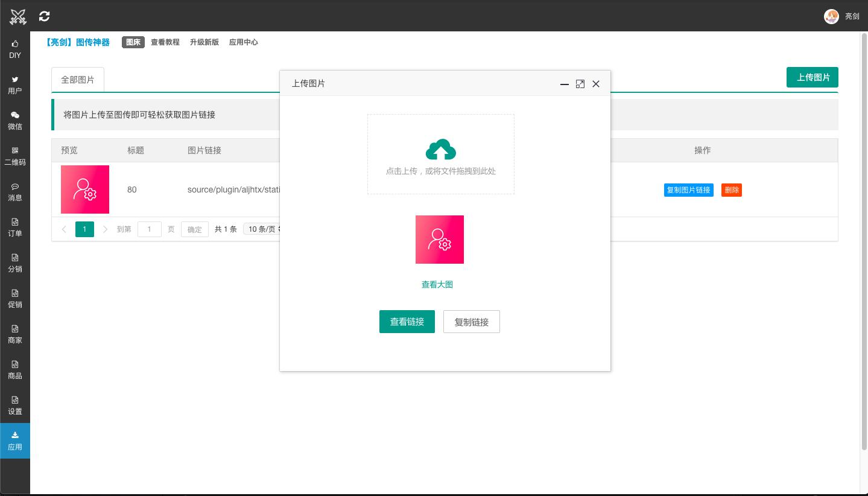Image resolution: width=868 pixels, height=496 pixels.
Task: Close the 上传图片 dialog
Action: pos(596,84)
